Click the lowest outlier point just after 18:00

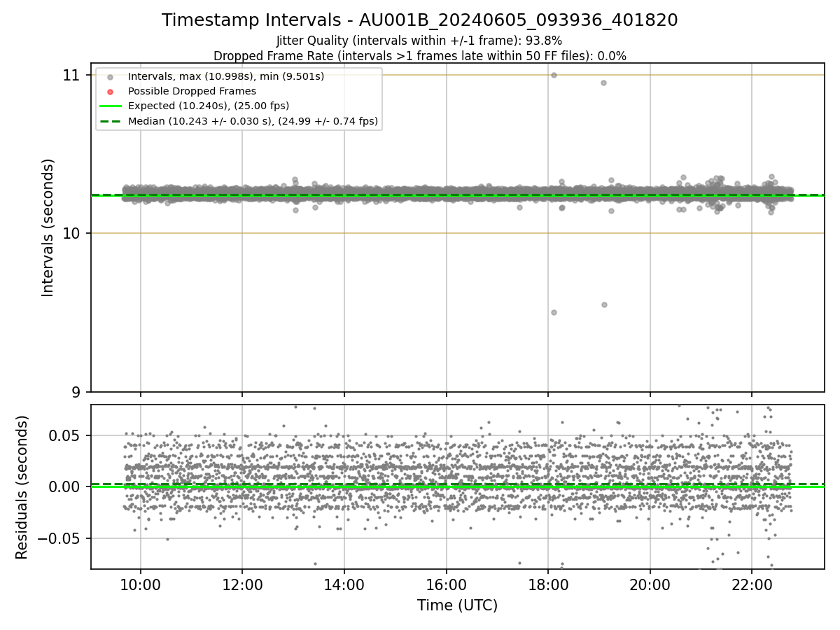tap(554, 312)
